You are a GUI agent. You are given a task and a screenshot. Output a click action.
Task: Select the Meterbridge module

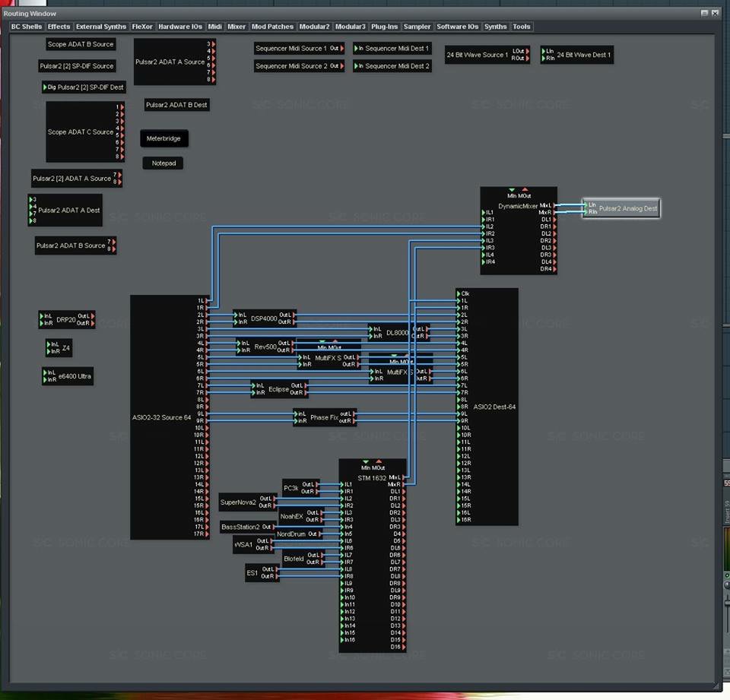tap(164, 138)
